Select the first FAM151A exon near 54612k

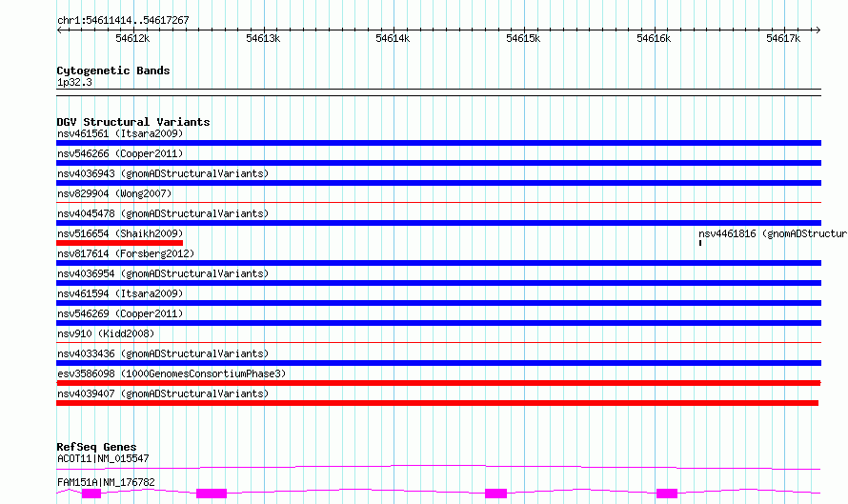[91, 494]
